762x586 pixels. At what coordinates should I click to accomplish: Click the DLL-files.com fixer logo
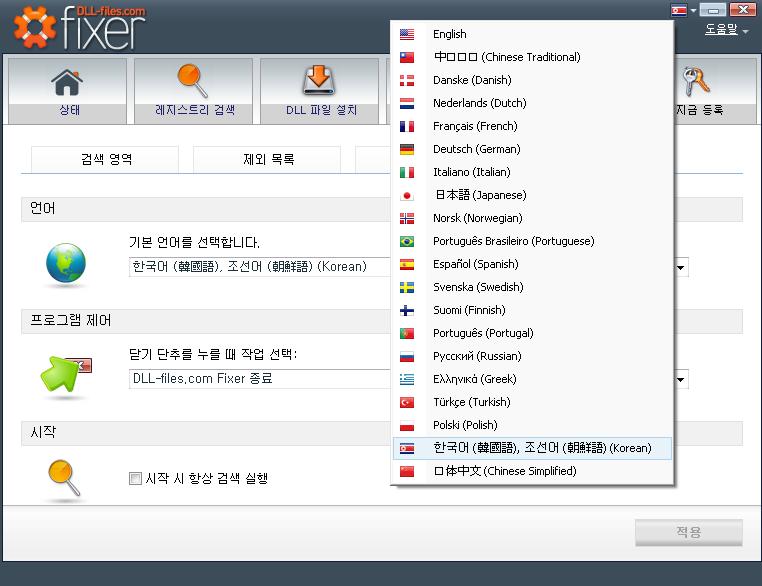pos(80,27)
